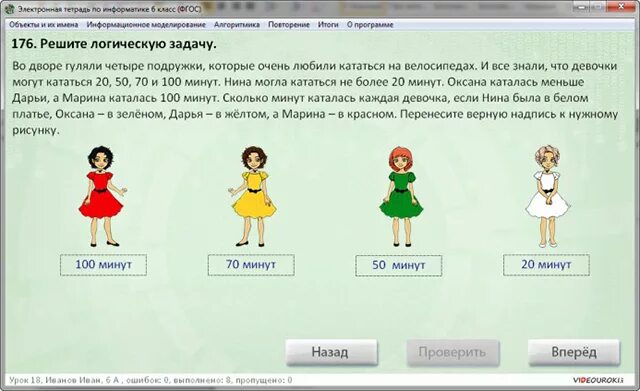Click the Назад button
Viewport: 640px width, 391px height.
point(331,352)
